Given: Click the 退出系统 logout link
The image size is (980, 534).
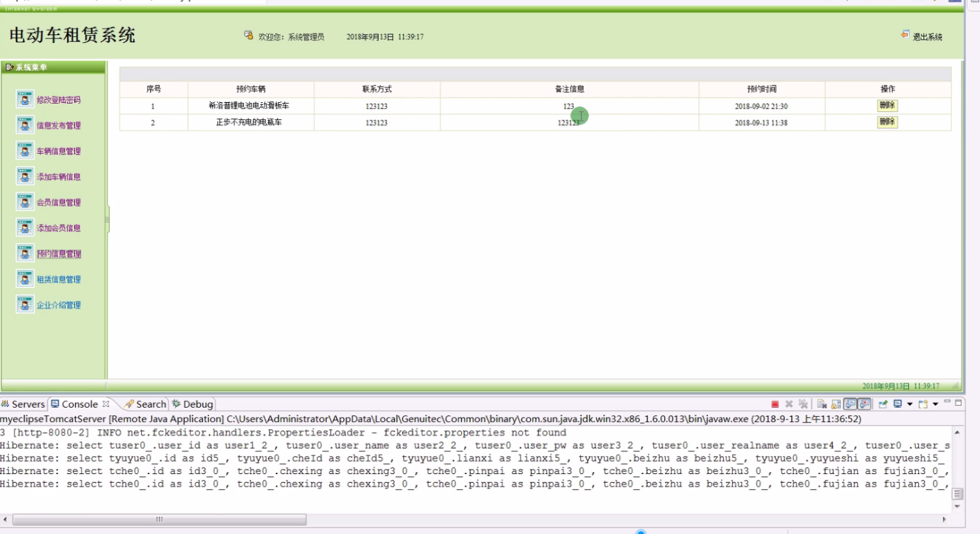Looking at the screenshot, I should tap(927, 37).
